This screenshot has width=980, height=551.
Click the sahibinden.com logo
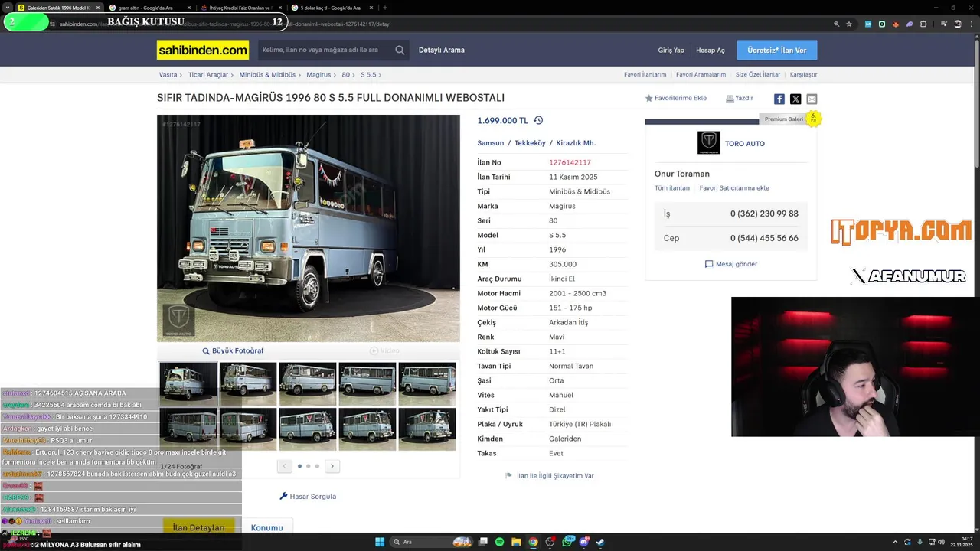pos(203,50)
